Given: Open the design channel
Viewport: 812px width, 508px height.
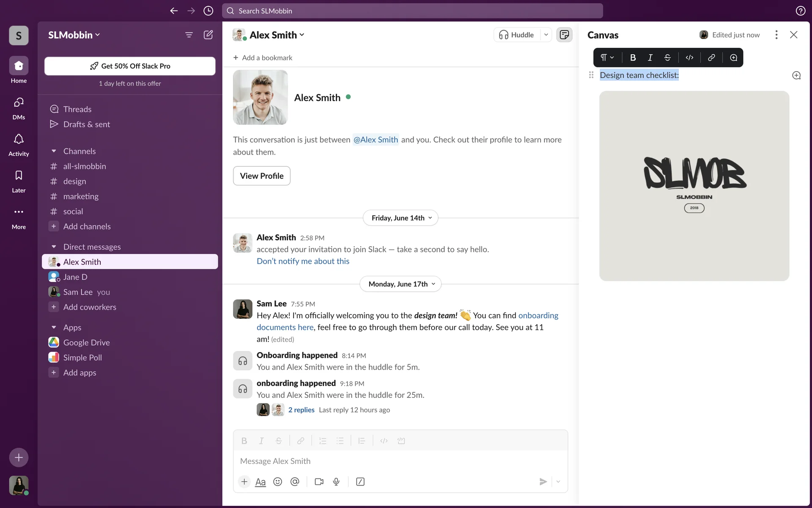Looking at the screenshot, I should coord(75,181).
